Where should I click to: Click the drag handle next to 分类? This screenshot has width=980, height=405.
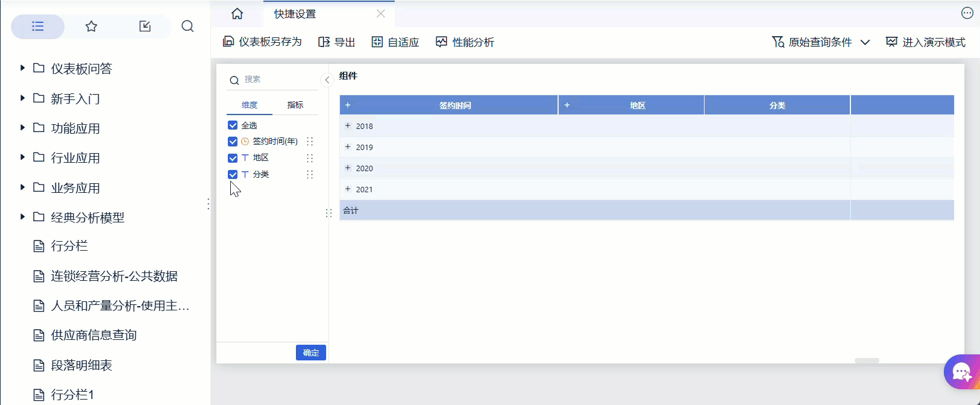pyautogui.click(x=310, y=174)
